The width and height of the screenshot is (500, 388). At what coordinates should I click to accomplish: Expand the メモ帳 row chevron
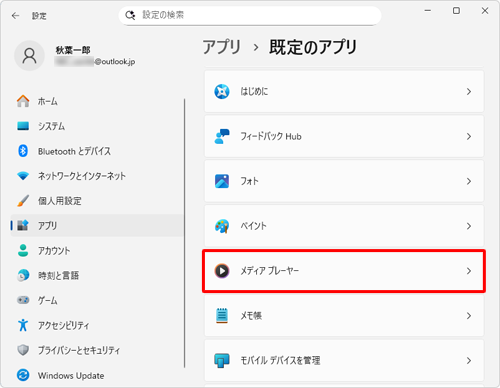(469, 315)
